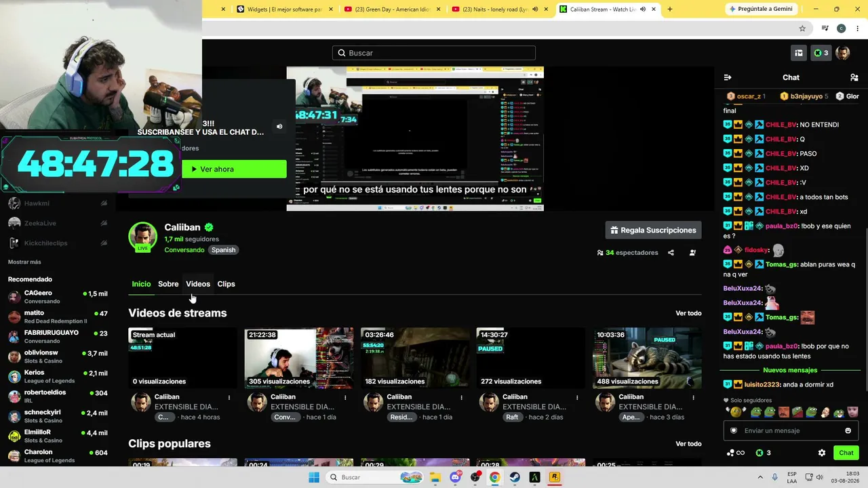Open Rockstar Games Launcher from taskbar
868x488 pixels.
(554, 477)
